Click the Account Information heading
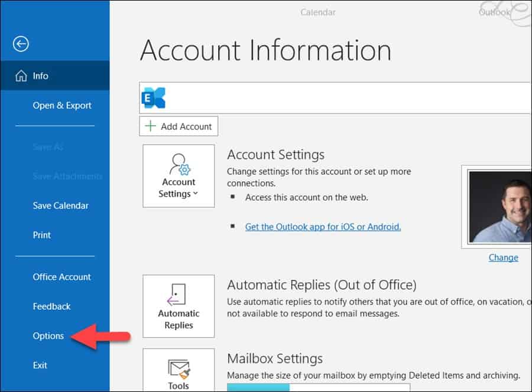Image resolution: width=532 pixels, height=392 pixels. pyautogui.click(x=265, y=51)
